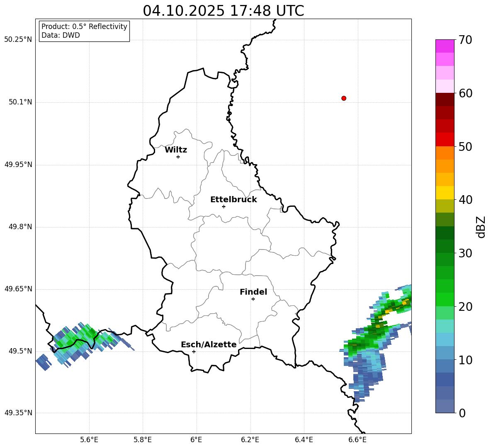Click the 'Data: DWD' label
The image size is (491, 448).
point(61,35)
